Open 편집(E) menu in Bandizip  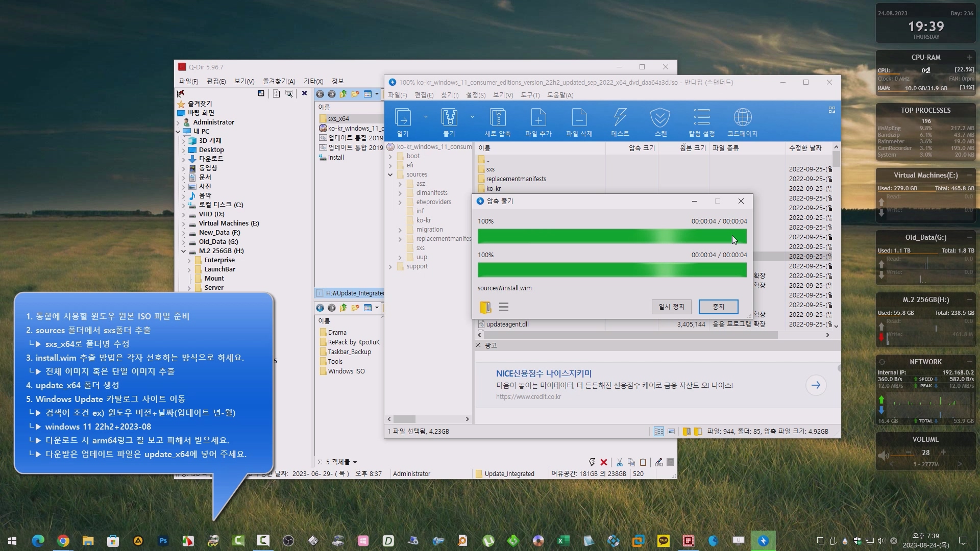pos(424,95)
